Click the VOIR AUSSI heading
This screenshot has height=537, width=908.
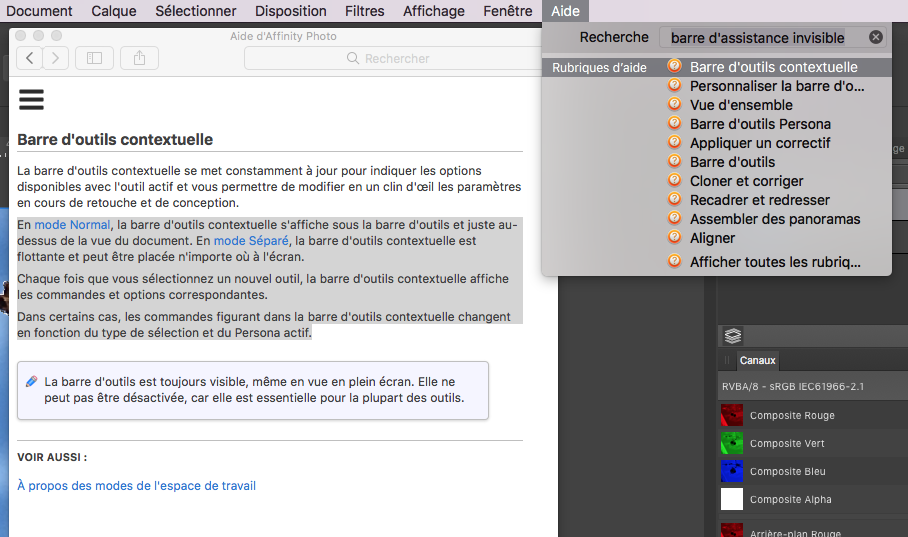[x=52, y=457]
